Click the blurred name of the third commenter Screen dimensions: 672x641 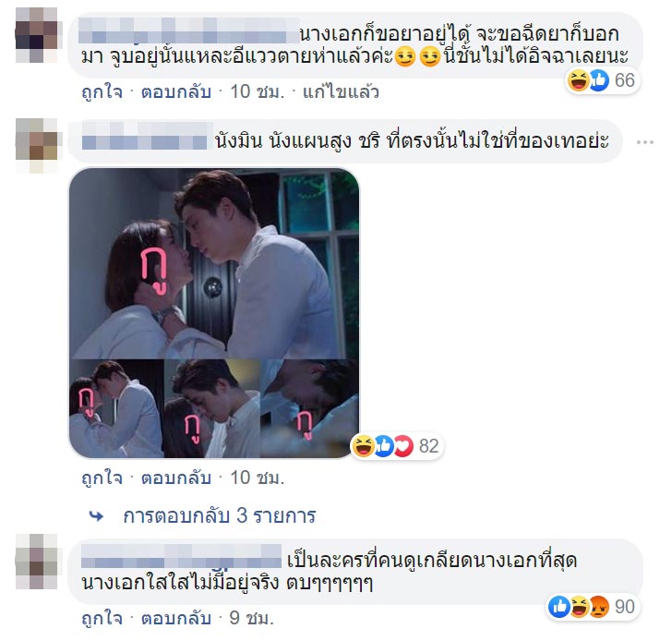tap(181, 557)
